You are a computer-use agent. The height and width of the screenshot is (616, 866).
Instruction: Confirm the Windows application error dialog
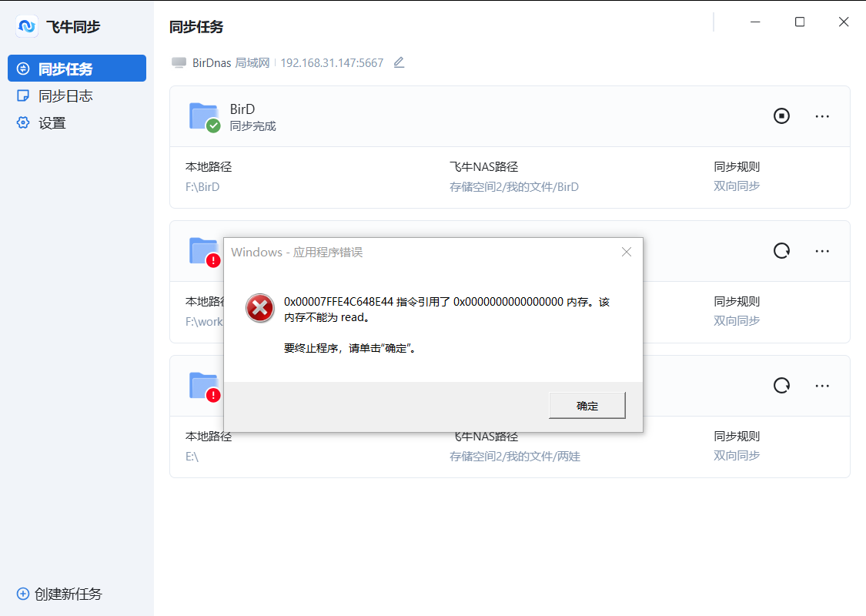587,405
